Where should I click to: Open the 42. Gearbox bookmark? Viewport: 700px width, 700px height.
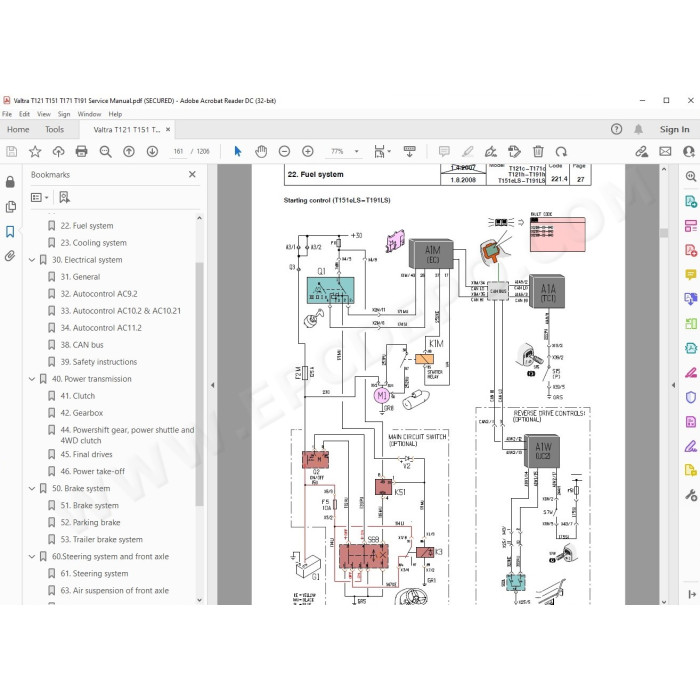tap(82, 413)
